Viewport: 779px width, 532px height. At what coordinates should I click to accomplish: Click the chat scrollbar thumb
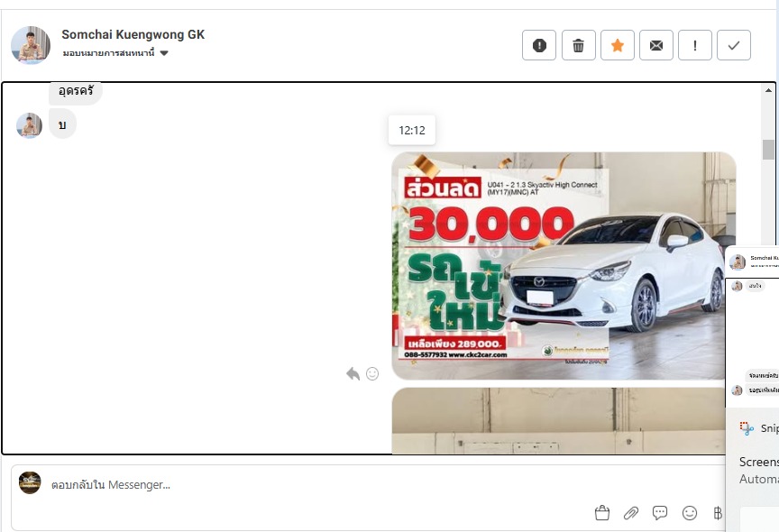pos(768,150)
